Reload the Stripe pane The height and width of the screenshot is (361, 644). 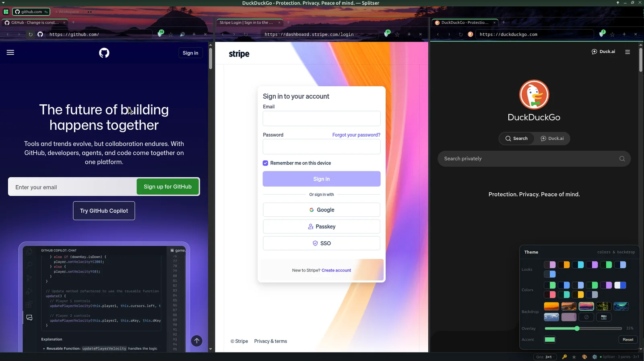click(246, 34)
